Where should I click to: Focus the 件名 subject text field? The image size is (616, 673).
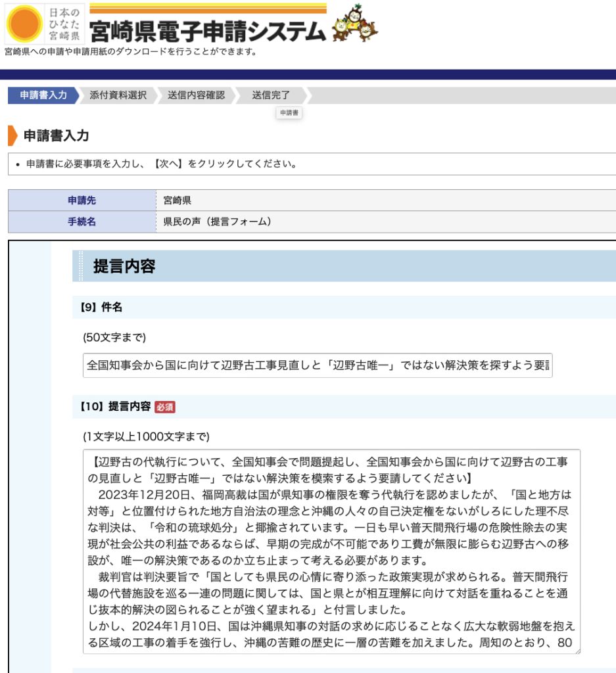click(318, 365)
